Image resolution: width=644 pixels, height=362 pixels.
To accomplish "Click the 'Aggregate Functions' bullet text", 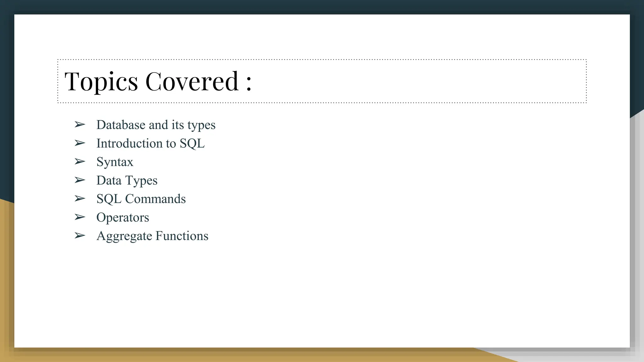I will [152, 236].
